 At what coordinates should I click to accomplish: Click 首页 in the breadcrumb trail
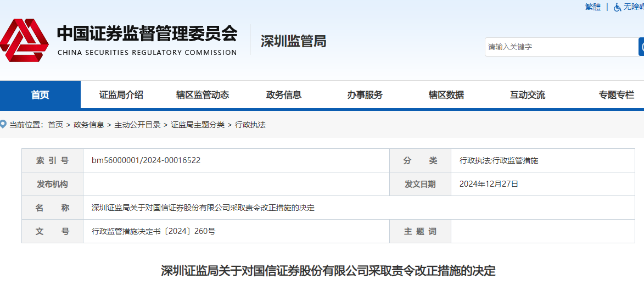click(x=55, y=125)
